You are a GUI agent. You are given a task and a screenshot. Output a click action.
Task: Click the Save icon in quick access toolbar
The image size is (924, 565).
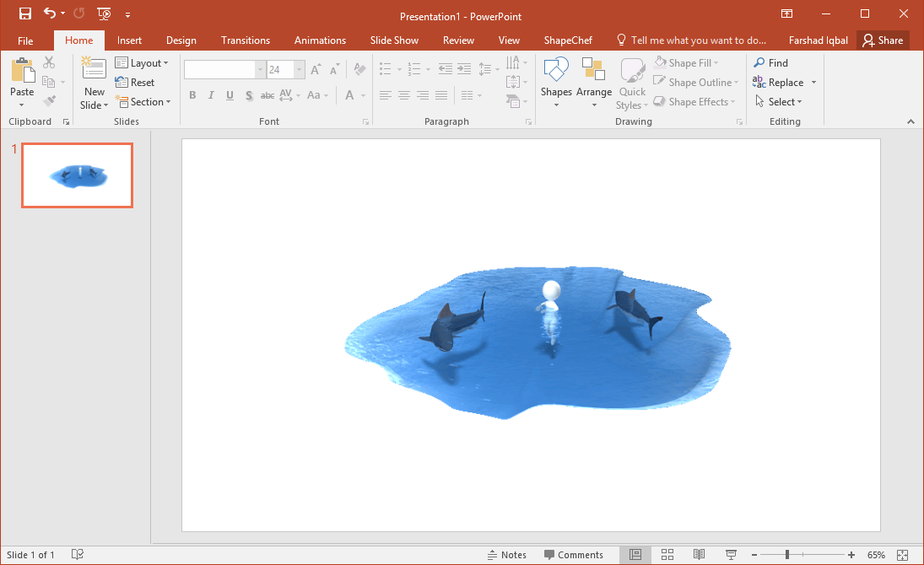(x=25, y=13)
